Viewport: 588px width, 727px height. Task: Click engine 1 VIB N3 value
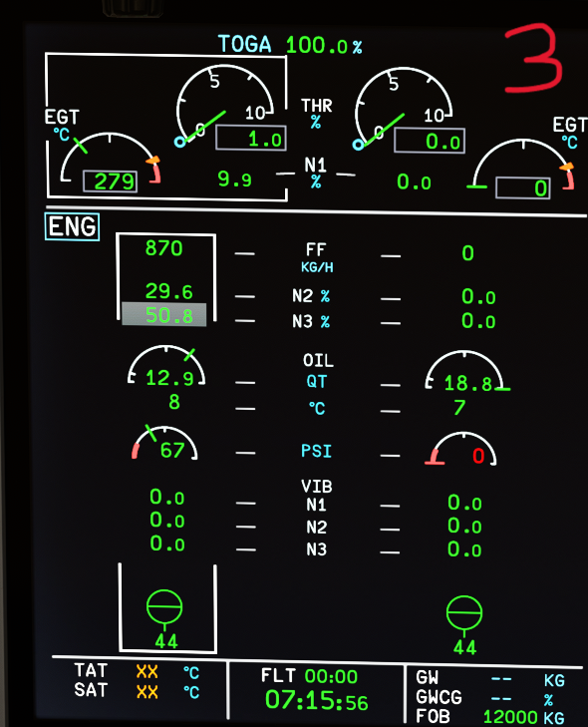coord(167,544)
